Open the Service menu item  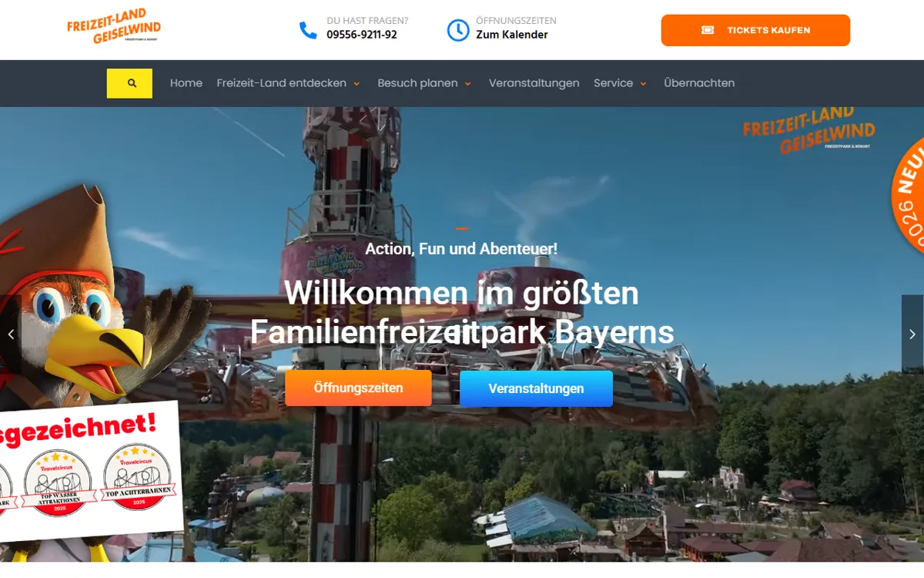[613, 83]
